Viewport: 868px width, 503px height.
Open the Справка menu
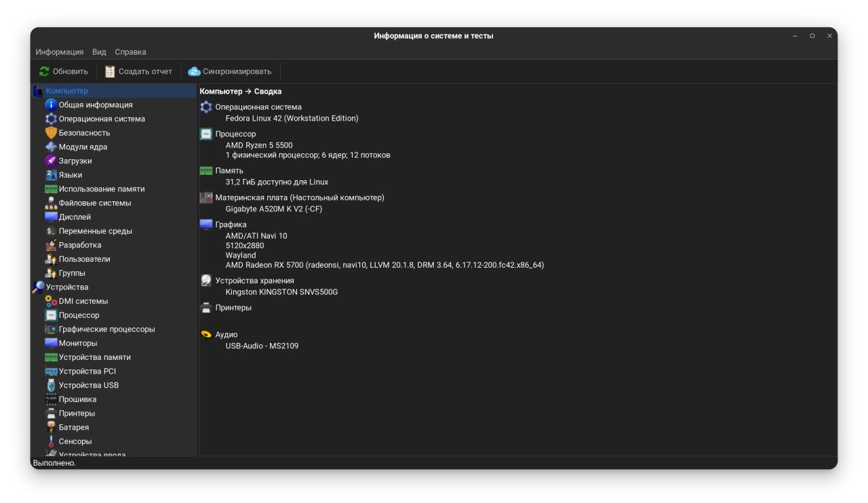pyautogui.click(x=130, y=52)
